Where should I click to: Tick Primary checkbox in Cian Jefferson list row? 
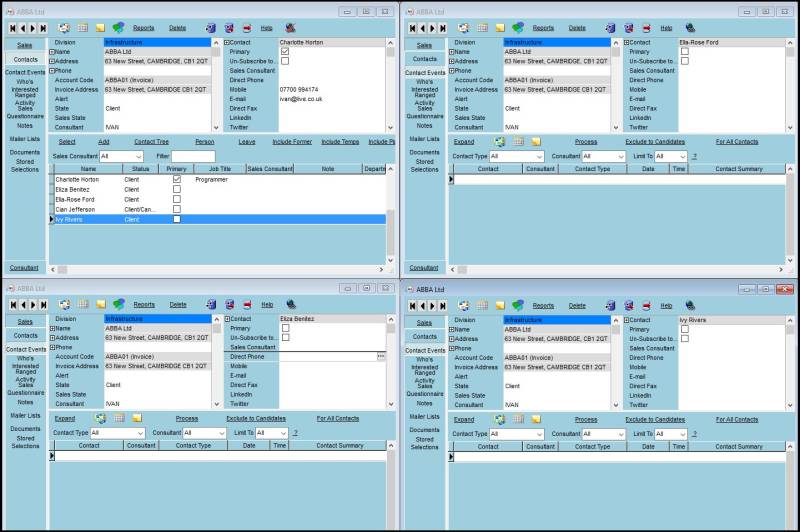[177, 209]
